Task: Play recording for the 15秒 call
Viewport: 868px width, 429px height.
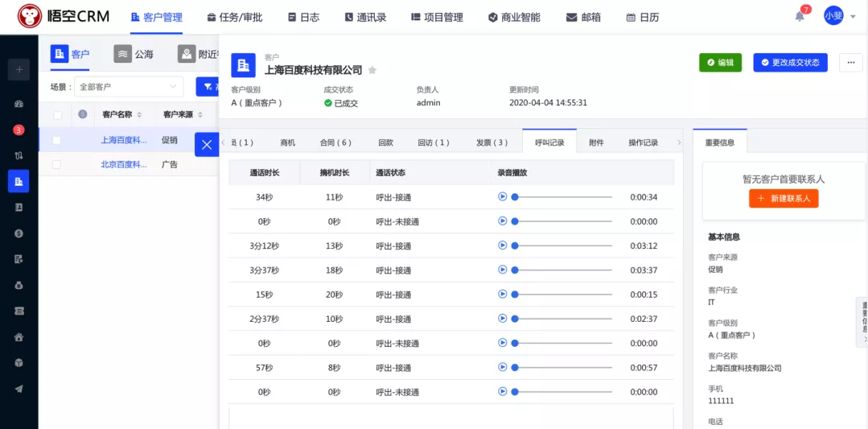Action: [x=503, y=294]
